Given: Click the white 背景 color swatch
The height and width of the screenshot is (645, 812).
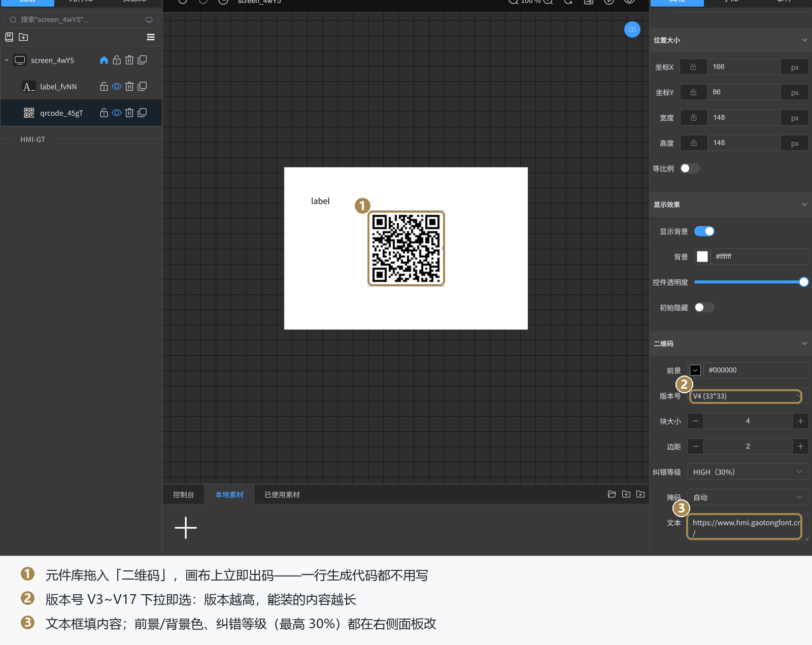Looking at the screenshot, I should point(702,257).
